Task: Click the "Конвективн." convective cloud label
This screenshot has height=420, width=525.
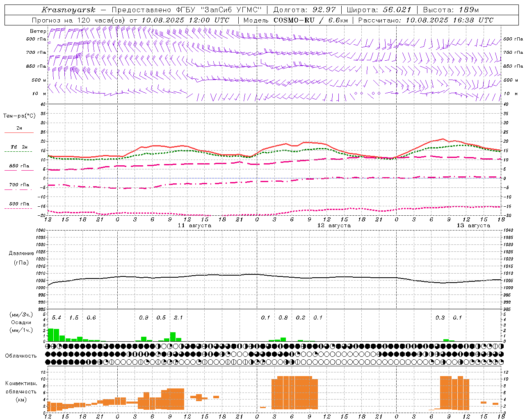Action: pyautogui.click(x=21, y=383)
